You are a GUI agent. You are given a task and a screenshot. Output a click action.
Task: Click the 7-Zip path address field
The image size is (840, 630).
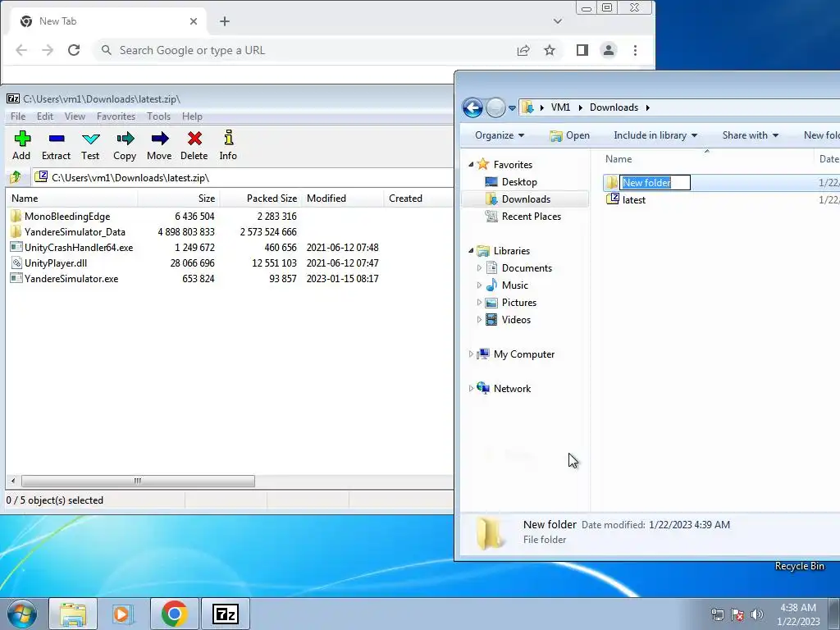(243, 177)
